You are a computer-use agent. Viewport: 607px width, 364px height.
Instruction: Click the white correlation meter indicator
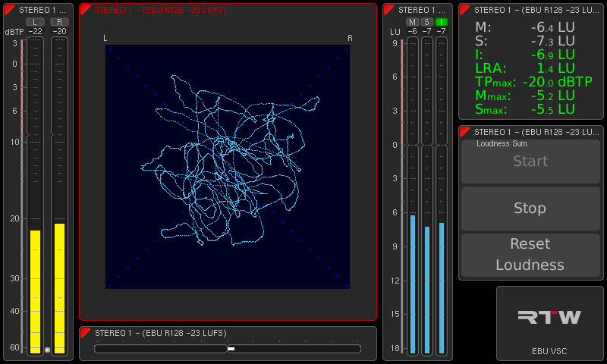231,349
